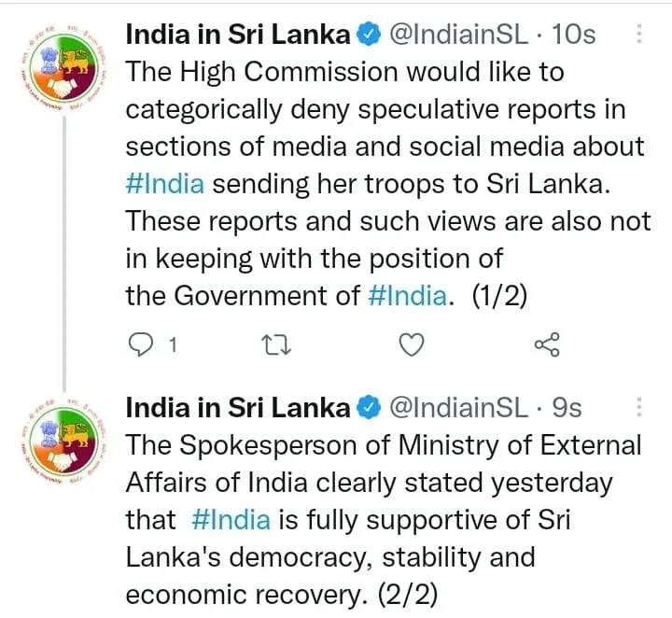Reply to the first tweet (1/2)
672x618 pixels.
[x=141, y=344]
